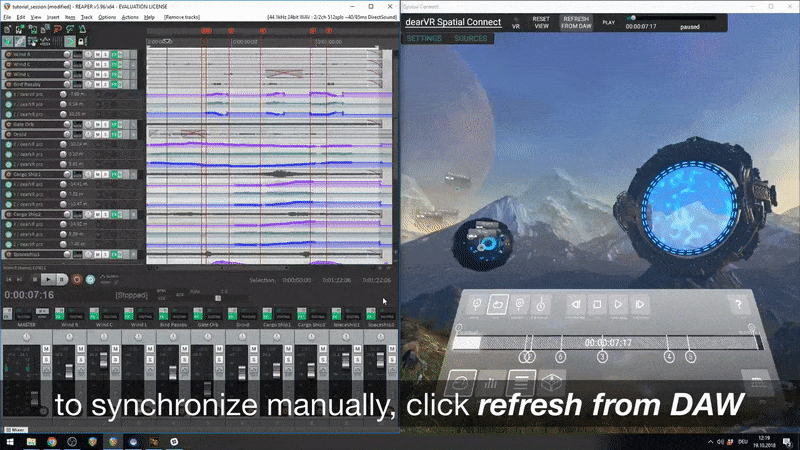Open FX for Droid mixer strip
This screenshot has height=450, width=800.
pos(232,314)
